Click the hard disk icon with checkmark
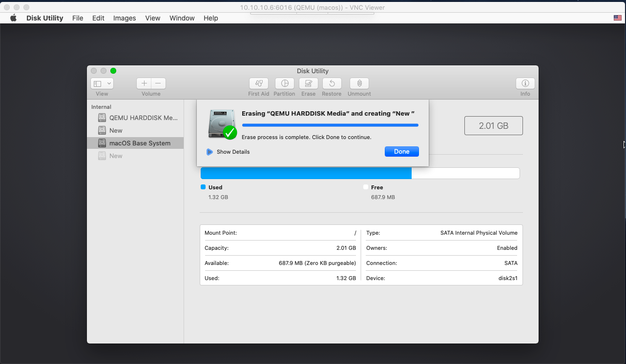Viewport: 626px width, 364px height. [x=222, y=124]
